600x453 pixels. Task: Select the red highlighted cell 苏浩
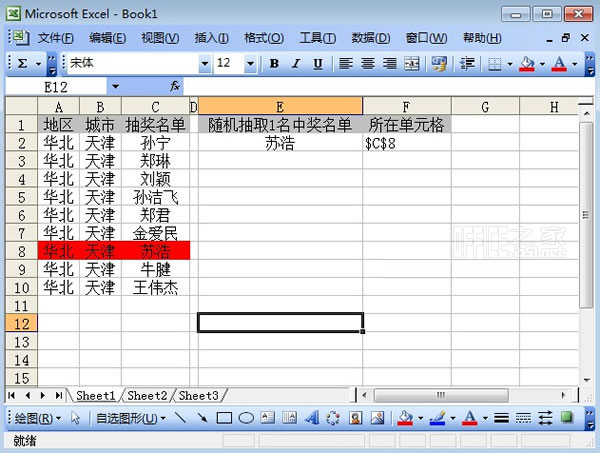point(155,251)
